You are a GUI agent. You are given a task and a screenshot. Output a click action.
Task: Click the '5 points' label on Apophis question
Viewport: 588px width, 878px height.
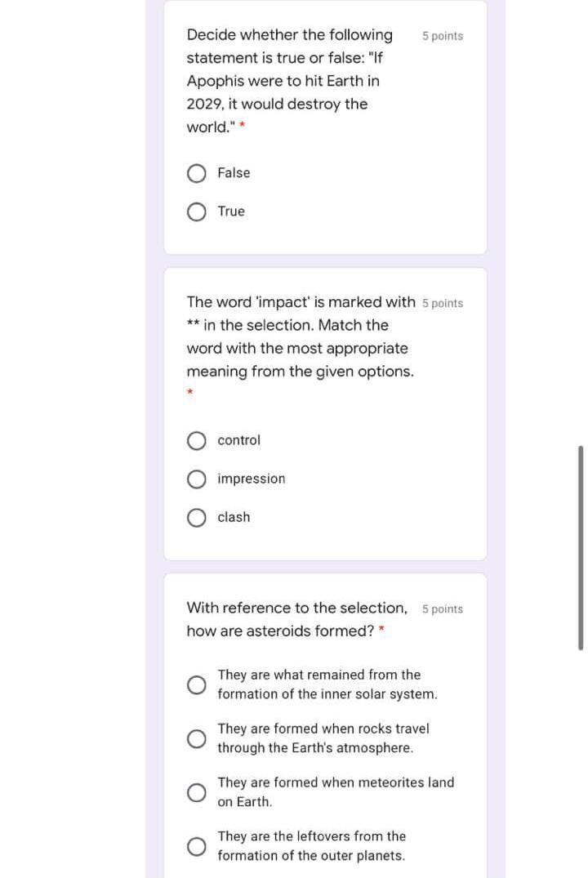click(x=443, y=36)
